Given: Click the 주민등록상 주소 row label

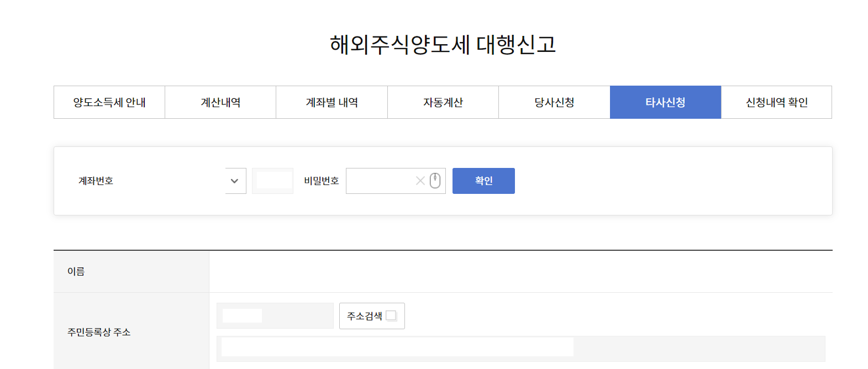Looking at the screenshot, I should (x=99, y=332).
